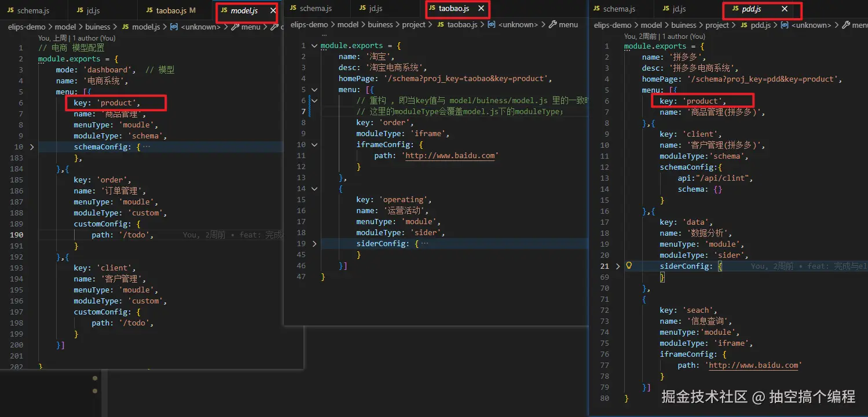Click JS icon beside model.js in breadcrumb

click(125, 27)
